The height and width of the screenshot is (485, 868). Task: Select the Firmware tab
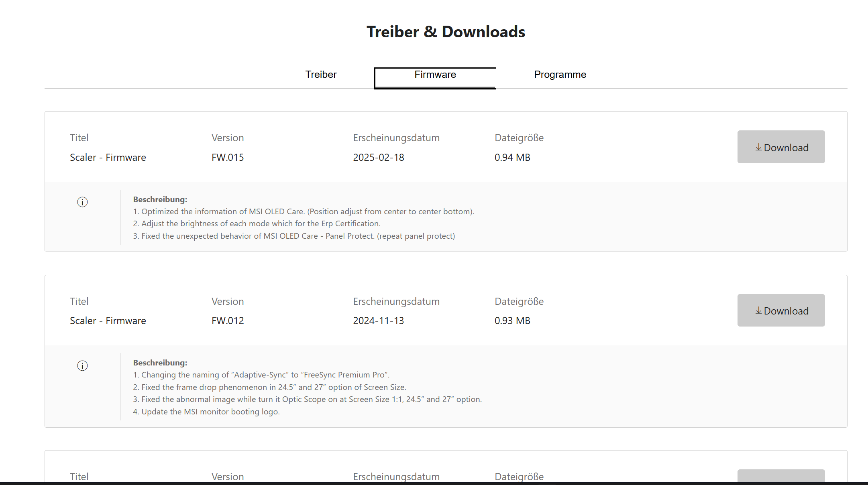point(435,75)
